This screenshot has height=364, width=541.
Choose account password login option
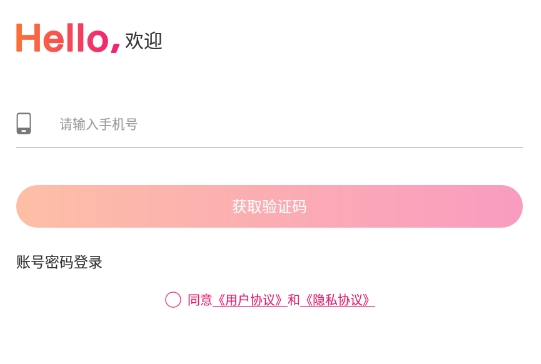click(x=59, y=262)
